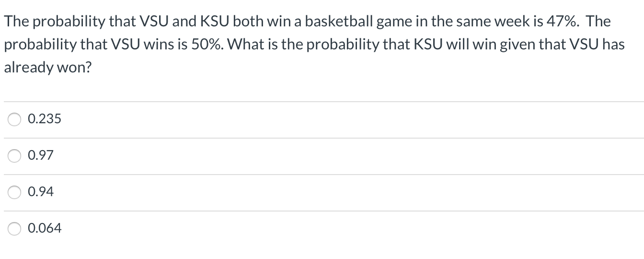Screen dimensions: 644x259
Task: Click the words 'already won?' in question
Action: pos(47,68)
